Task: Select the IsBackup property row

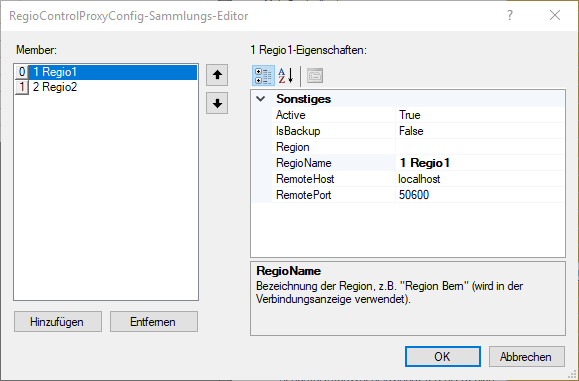Action: click(334, 131)
